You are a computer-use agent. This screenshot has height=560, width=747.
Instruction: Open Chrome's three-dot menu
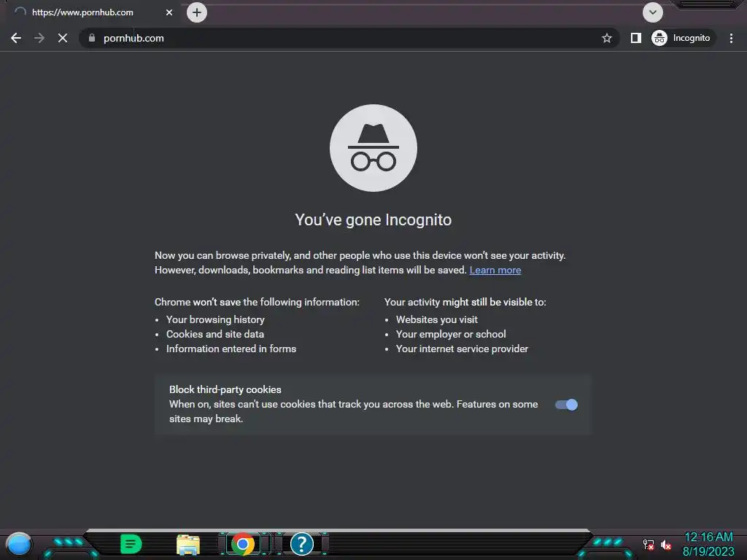point(731,38)
